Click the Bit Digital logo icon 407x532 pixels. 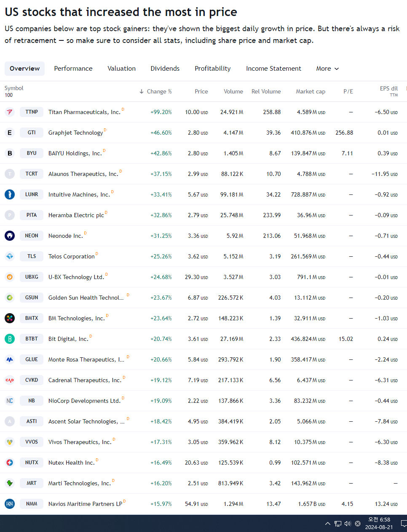point(10,339)
